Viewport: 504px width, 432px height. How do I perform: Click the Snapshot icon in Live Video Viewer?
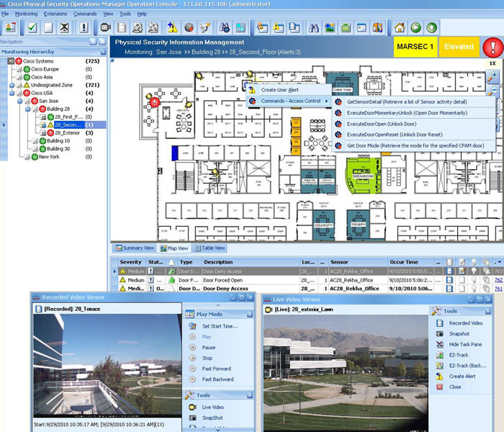tap(439, 333)
